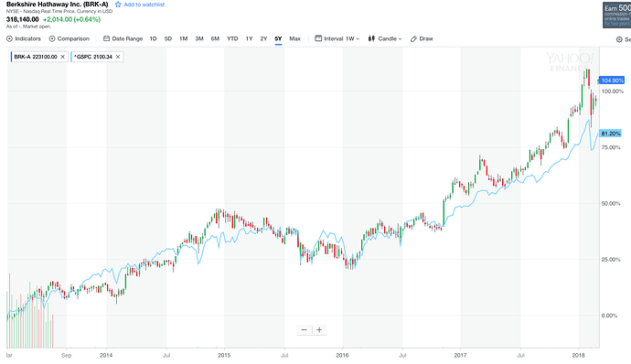Click the Comparison plus icon
The image size is (631, 364).
click(x=52, y=38)
